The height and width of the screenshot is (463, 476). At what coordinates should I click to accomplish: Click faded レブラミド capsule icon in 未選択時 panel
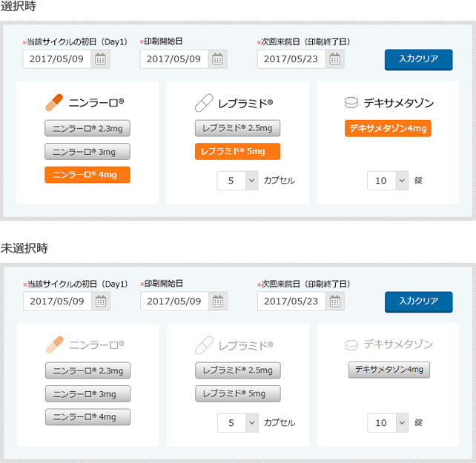point(205,345)
